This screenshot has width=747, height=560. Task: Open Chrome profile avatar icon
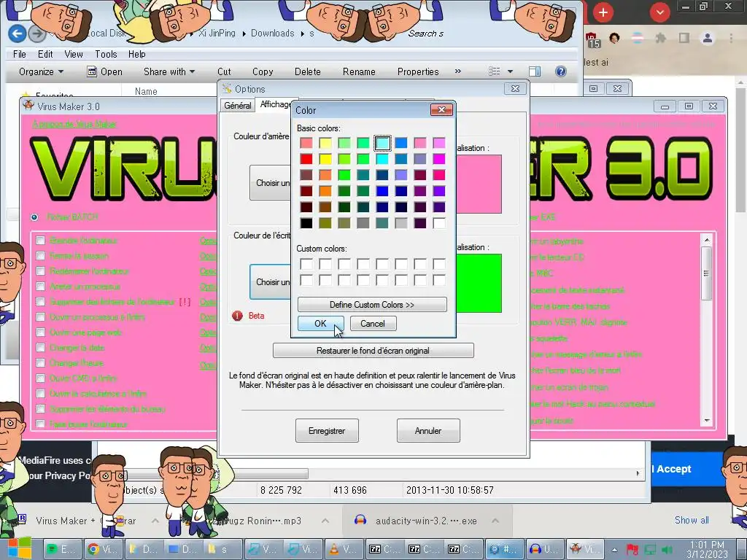point(708,38)
